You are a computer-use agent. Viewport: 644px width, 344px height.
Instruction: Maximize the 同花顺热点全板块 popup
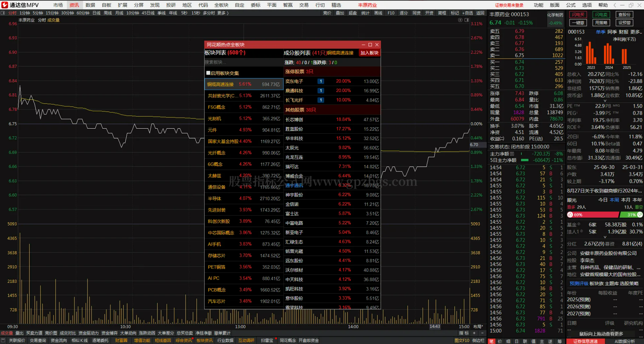[x=370, y=45]
